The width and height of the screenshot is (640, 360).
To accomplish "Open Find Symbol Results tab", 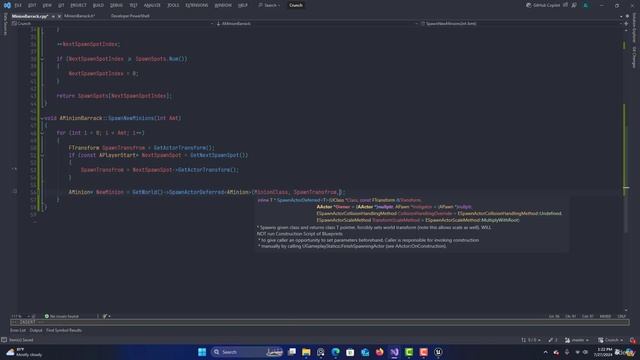I will 64,330.
